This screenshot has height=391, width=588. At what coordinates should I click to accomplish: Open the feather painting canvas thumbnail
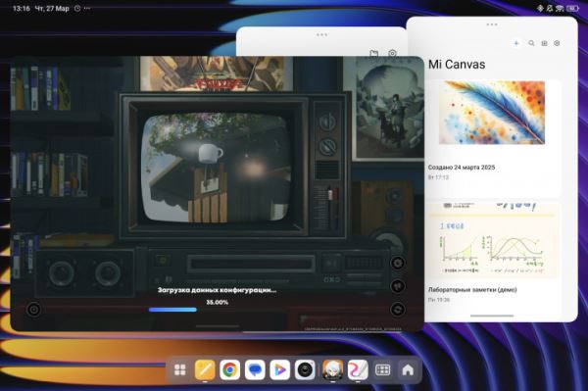(x=492, y=113)
